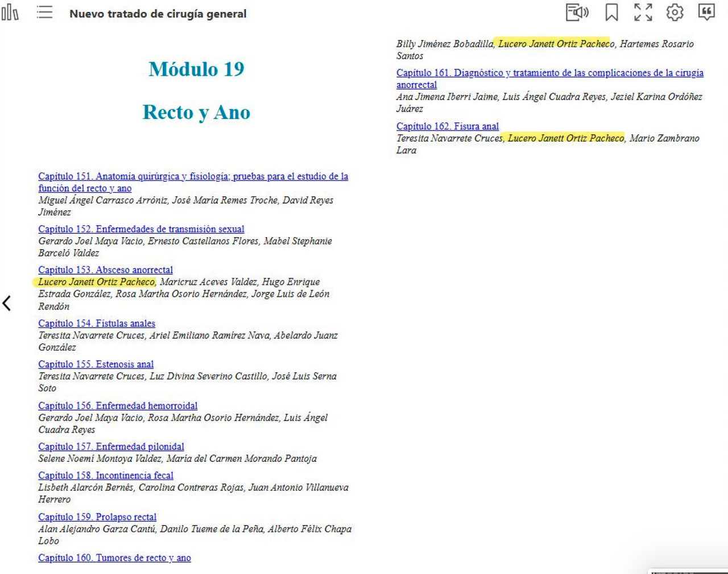This screenshot has width=728, height=574.
Task: Open Capítulo 162 Fisura anal
Action: pyautogui.click(x=447, y=126)
